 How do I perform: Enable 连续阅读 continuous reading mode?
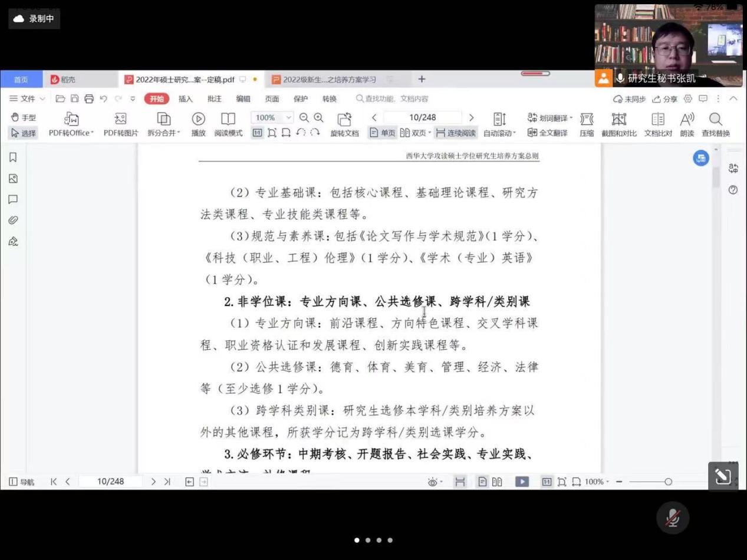(x=456, y=133)
